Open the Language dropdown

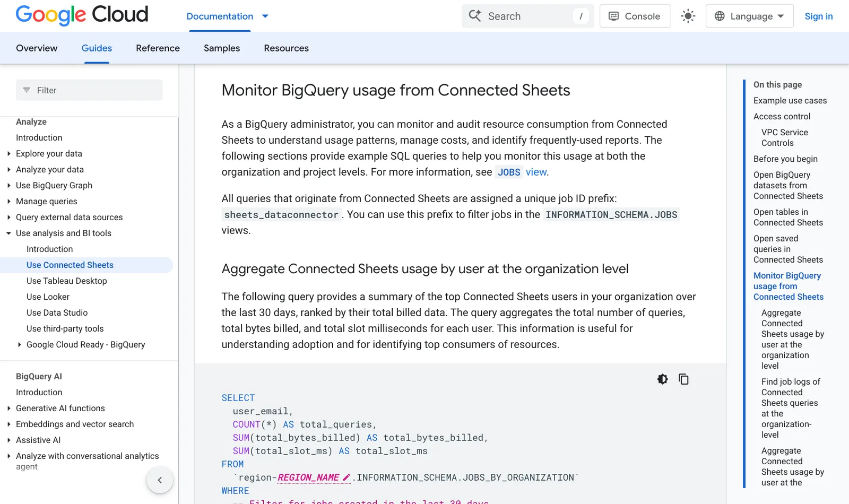(x=749, y=16)
